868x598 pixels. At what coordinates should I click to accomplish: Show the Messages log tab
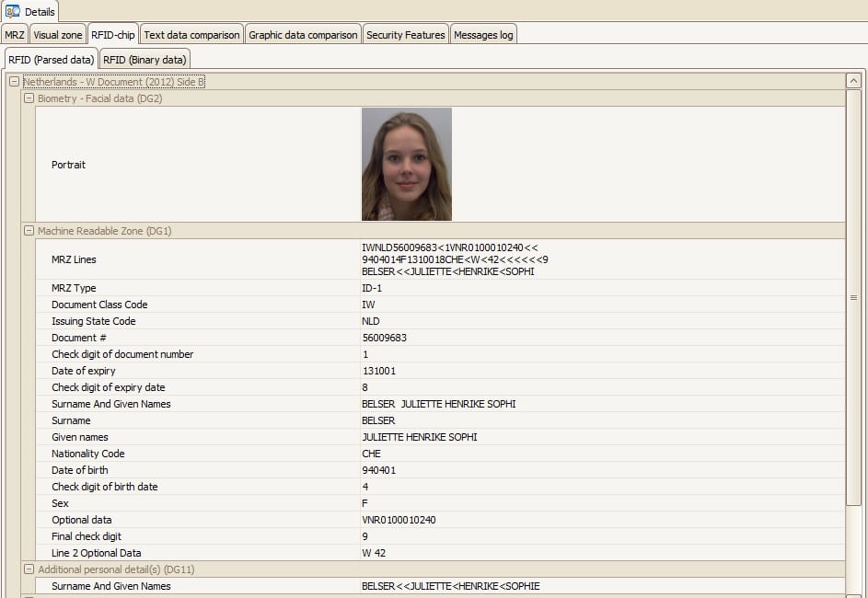pyautogui.click(x=484, y=35)
